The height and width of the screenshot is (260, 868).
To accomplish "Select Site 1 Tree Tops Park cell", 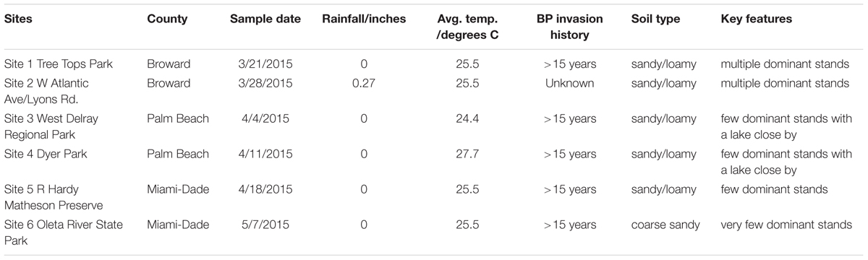I will (x=56, y=64).
